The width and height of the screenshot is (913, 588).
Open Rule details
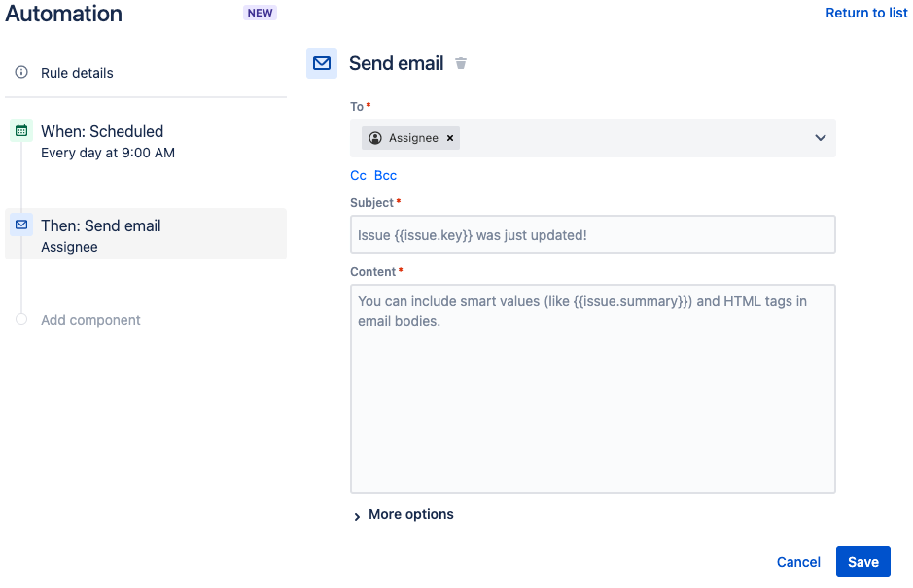77,73
